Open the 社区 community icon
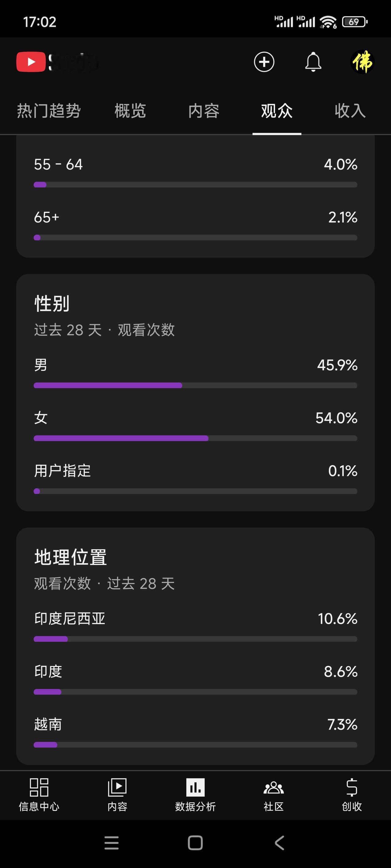The height and width of the screenshot is (868, 391). coord(274,795)
